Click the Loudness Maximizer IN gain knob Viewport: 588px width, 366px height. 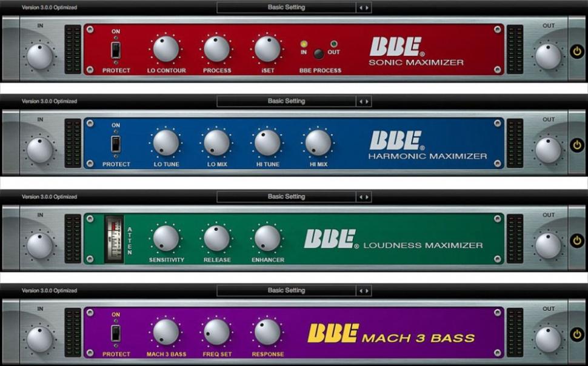[40, 245]
